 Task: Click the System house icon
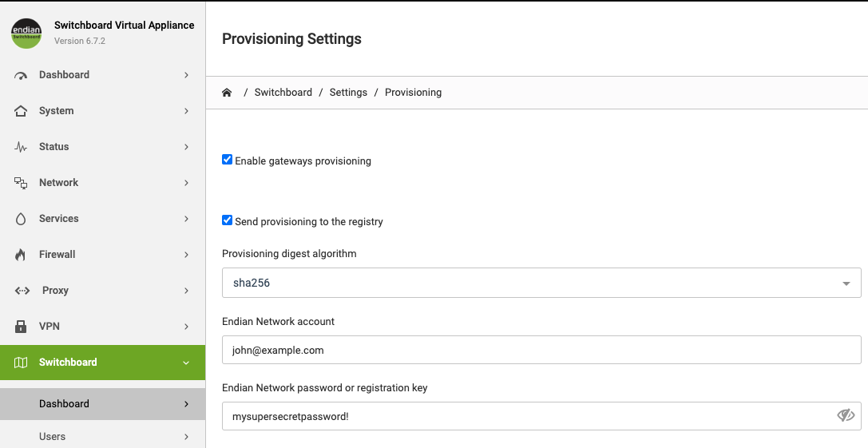pyautogui.click(x=21, y=111)
